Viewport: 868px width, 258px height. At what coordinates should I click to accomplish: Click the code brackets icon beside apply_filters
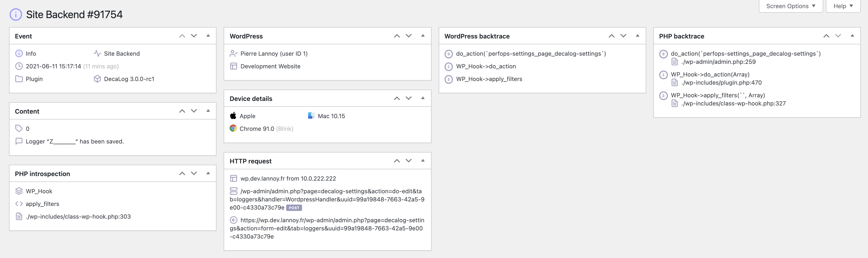point(19,204)
